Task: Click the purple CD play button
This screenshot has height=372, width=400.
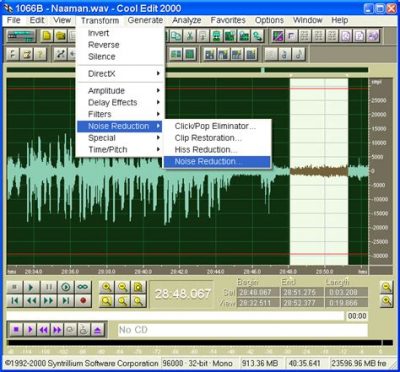Action: (30, 330)
